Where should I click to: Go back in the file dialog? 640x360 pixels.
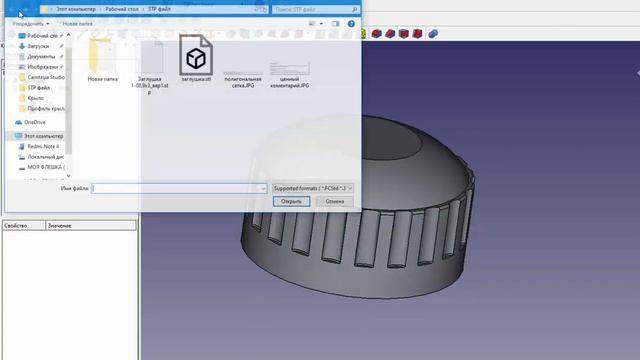(x=11, y=9)
